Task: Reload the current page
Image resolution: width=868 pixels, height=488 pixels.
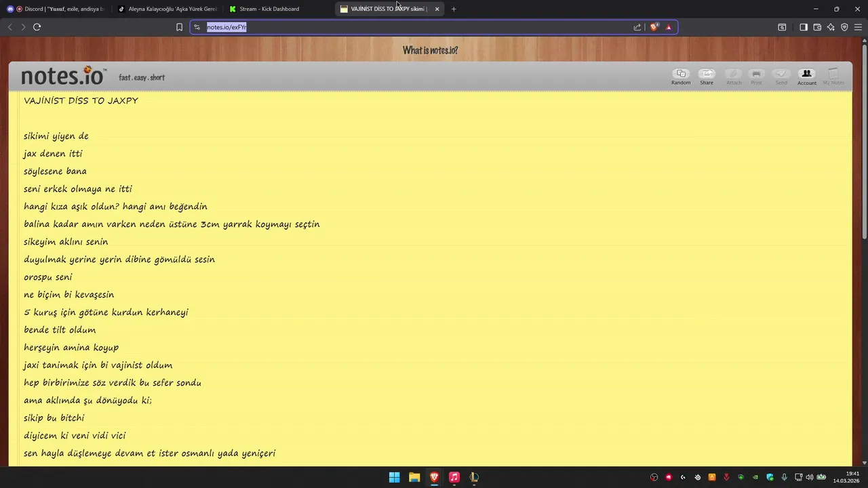Action: pos(37,27)
